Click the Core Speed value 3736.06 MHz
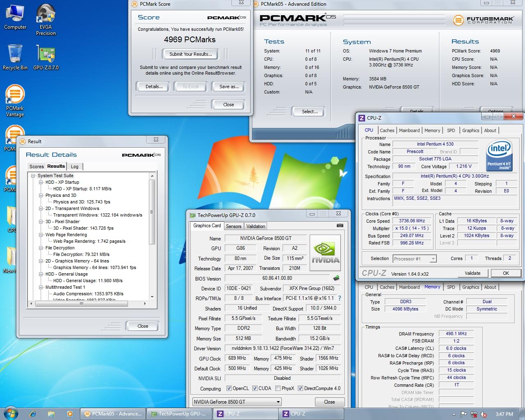 (x=412, y=221)
